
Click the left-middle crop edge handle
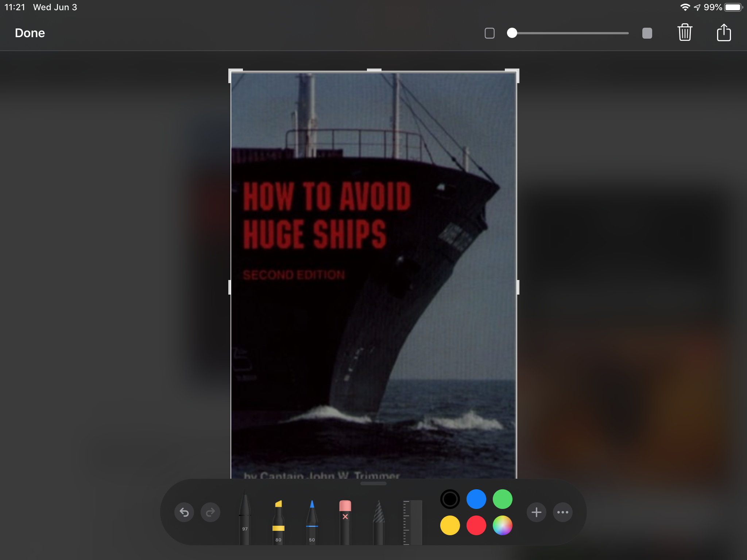[x=230, y=287]
